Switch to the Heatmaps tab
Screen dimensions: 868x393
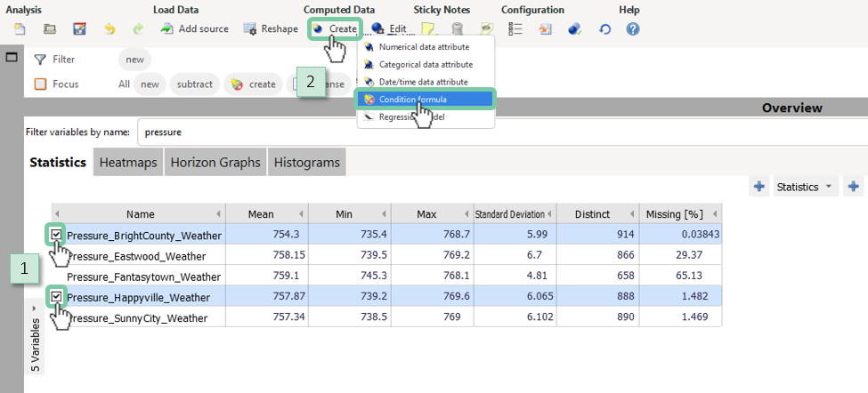[127, 163]
